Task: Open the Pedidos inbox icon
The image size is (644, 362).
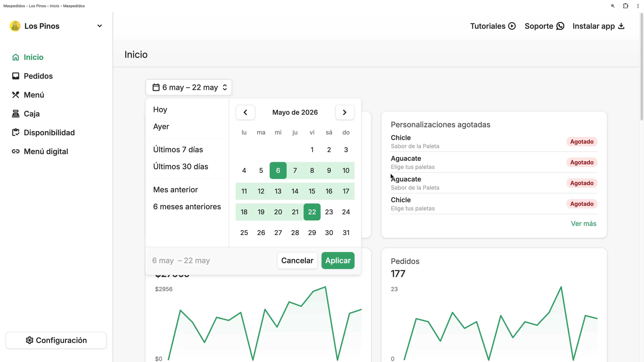Action: [x=16, y=76]
